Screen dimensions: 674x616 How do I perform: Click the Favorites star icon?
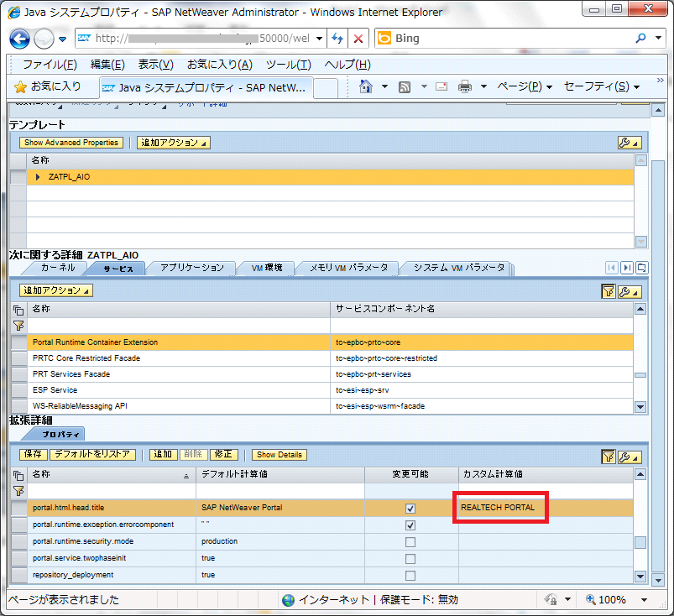tap(20, 87)
